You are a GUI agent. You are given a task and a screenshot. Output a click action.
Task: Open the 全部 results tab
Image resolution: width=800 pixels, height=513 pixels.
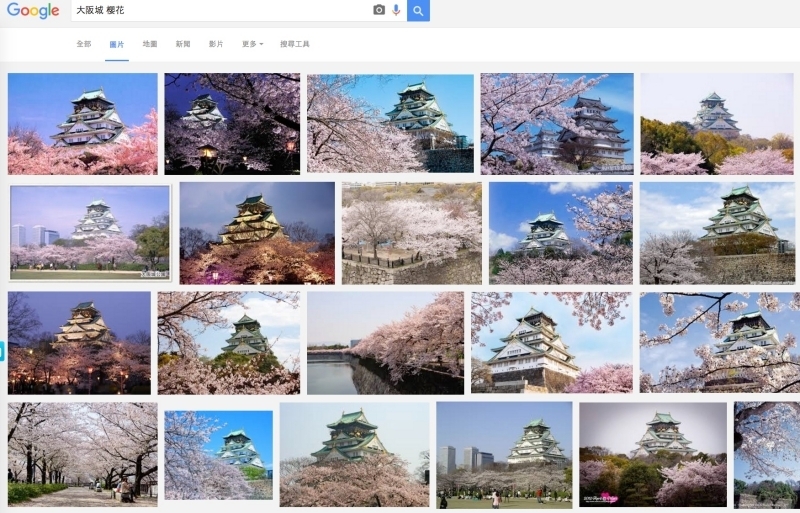pos(84,44)
